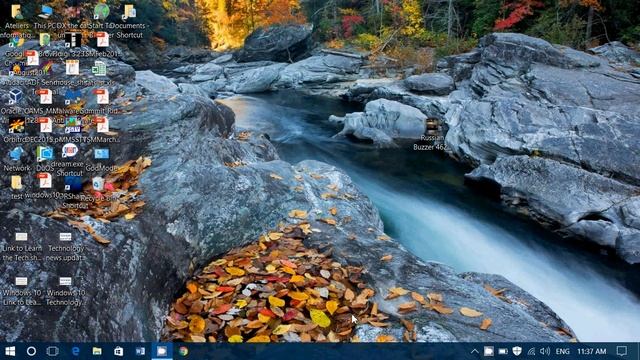Open Link to Learn the Tech shortcut
Viewport: 640px width, 360px height.
21,237
